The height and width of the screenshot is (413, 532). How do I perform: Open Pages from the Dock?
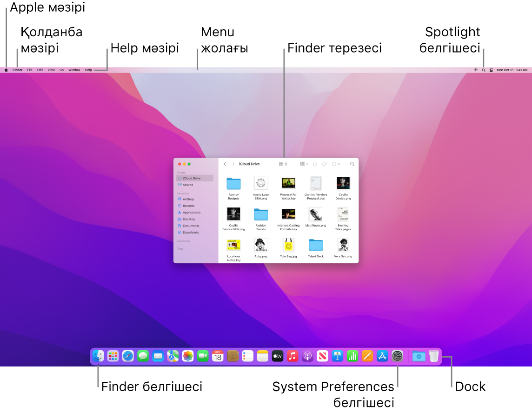(x=367, y=356)
